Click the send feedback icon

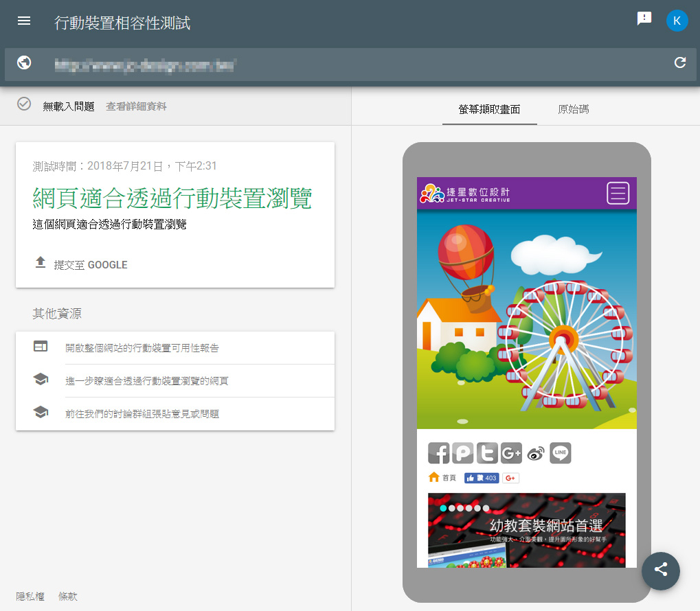[644, 19]
